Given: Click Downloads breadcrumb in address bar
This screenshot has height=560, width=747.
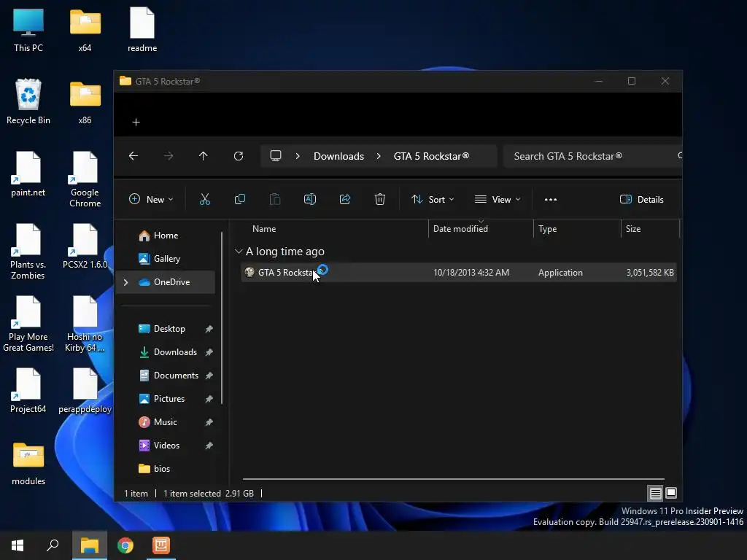Looking at the screenshot, I should [338, 156].
